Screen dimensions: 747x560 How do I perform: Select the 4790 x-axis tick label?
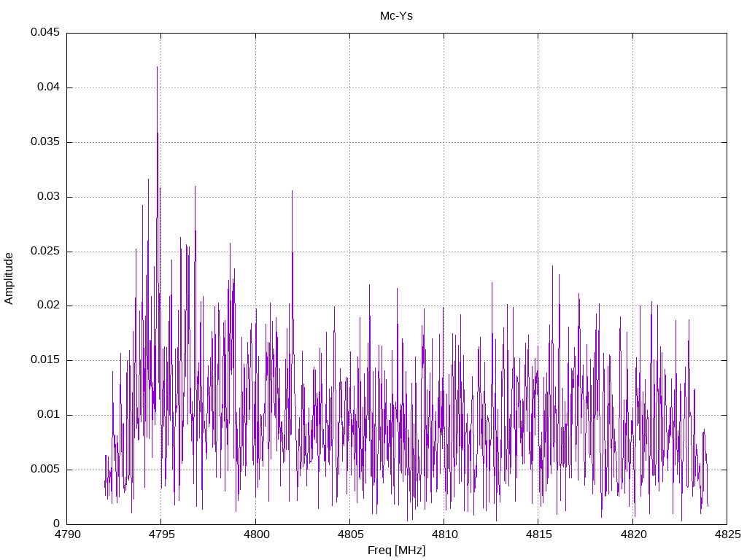[67, 535]
